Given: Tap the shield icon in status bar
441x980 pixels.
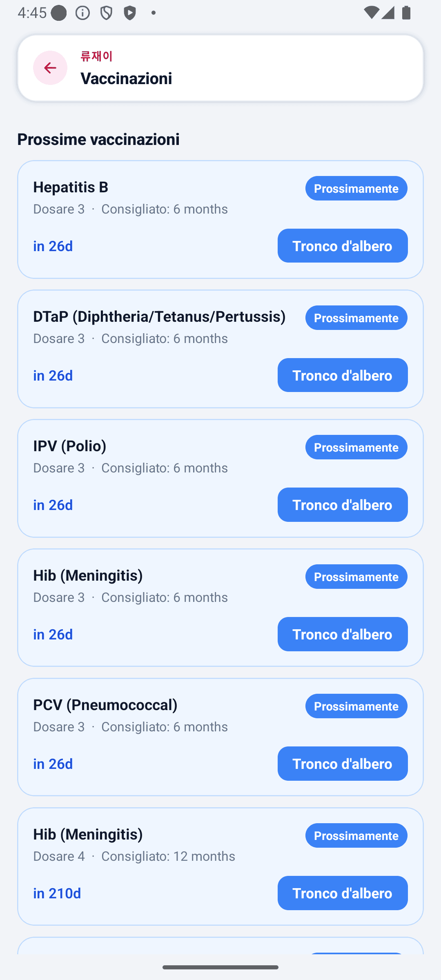Looking at the screenshot, I should point(106,13).
